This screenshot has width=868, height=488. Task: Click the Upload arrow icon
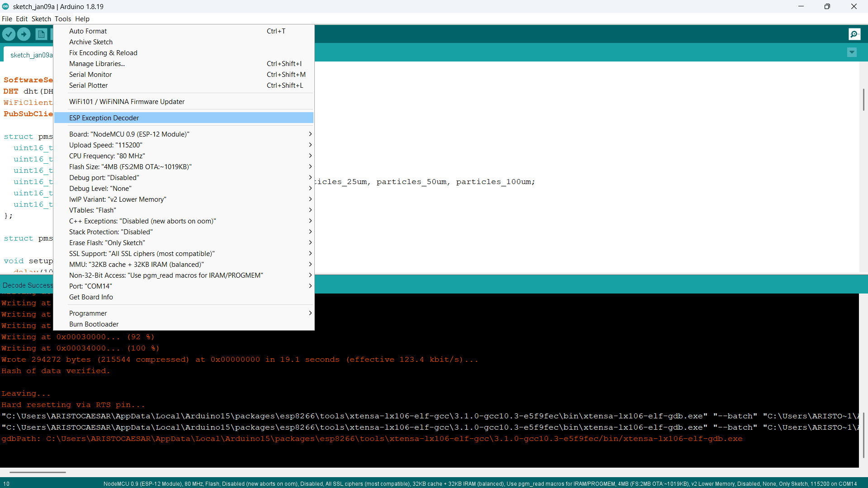point(24,34)
